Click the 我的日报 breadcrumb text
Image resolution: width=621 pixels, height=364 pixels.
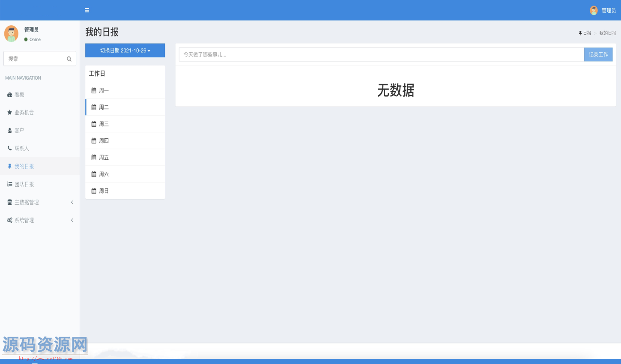608,33
